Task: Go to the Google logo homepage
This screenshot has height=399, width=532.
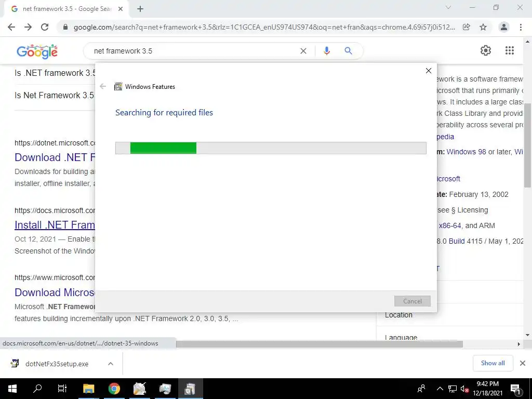Action: (x=37, y=51)
